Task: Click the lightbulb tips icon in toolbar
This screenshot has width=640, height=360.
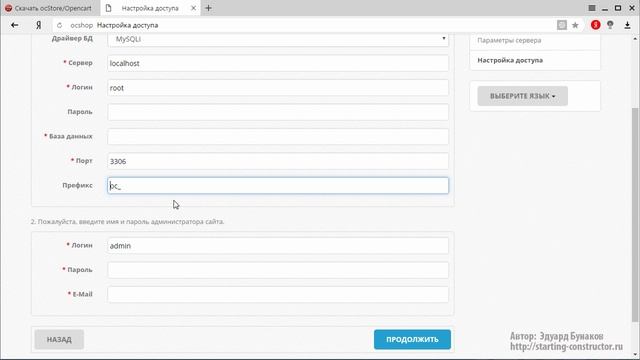Action: coord(610,25)
